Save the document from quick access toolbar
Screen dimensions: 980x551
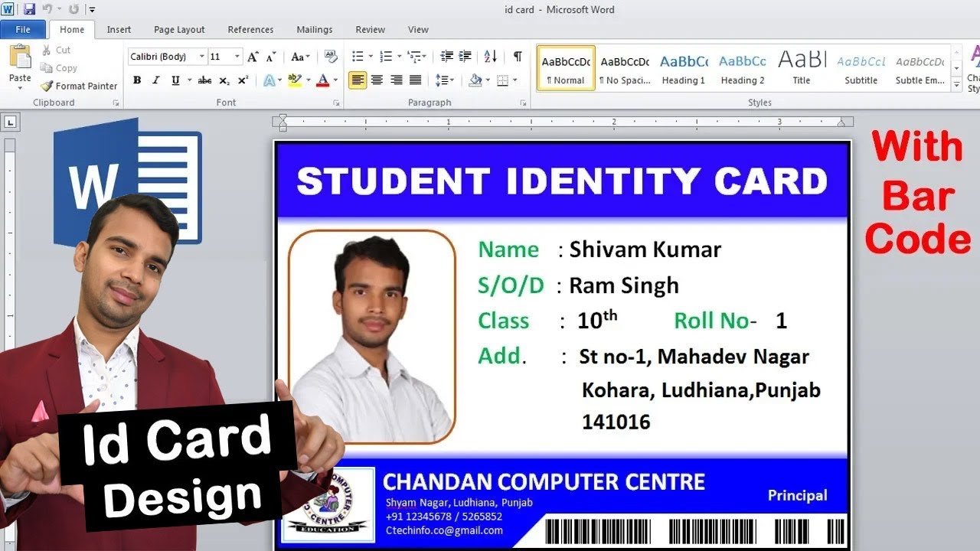click(x=29, y=10)
